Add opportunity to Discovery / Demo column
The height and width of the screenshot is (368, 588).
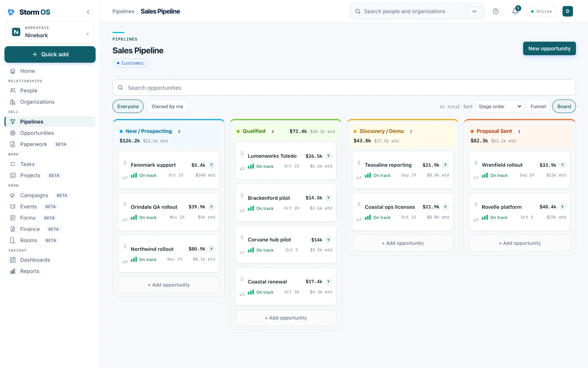403,243
